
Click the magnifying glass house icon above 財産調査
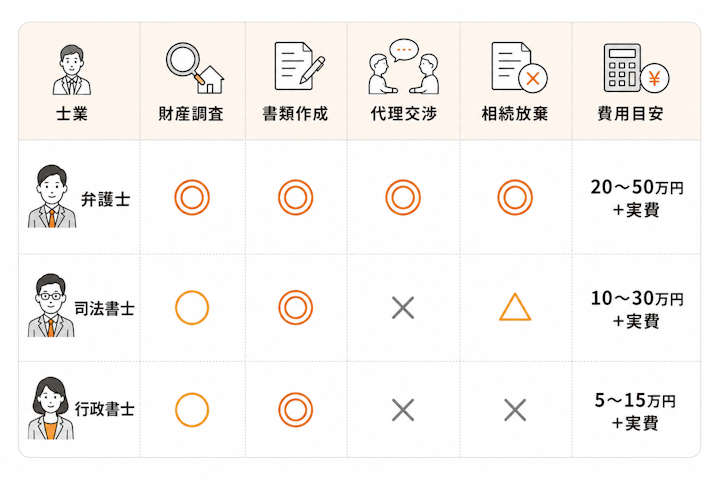(195, 68)
